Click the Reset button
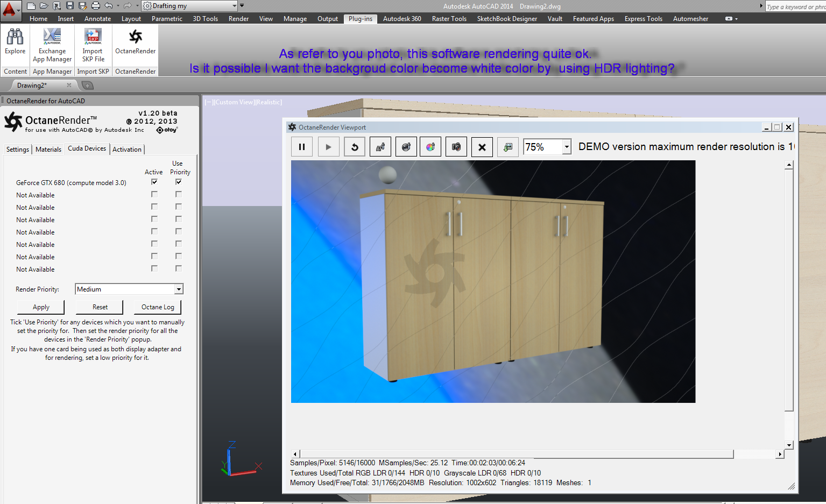Viewport: 826px width, 504px height. point(100,307)
